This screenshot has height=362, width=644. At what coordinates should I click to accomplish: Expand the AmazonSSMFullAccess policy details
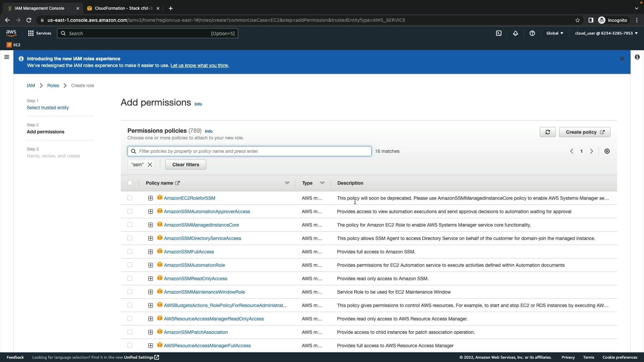tap(151, 252)
